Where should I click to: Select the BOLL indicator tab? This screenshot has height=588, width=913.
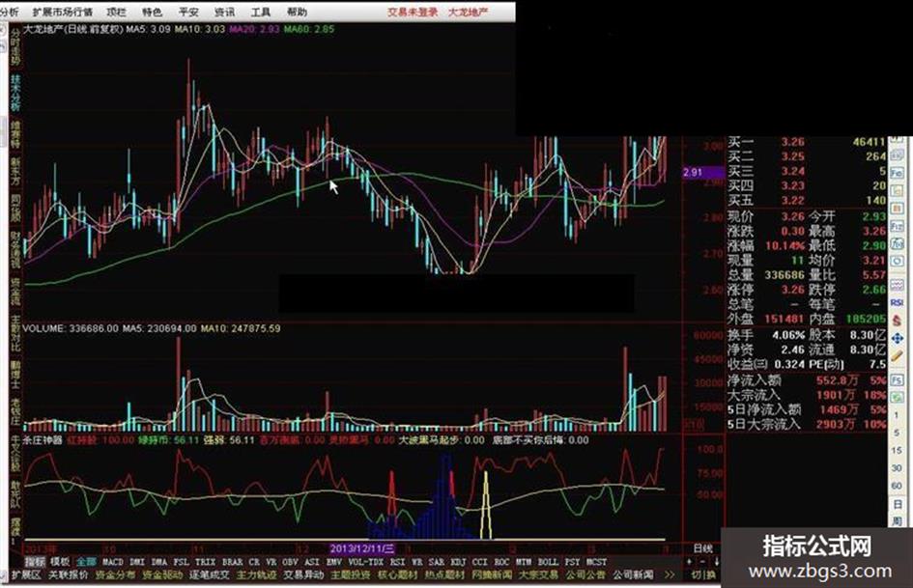point(548,562)
